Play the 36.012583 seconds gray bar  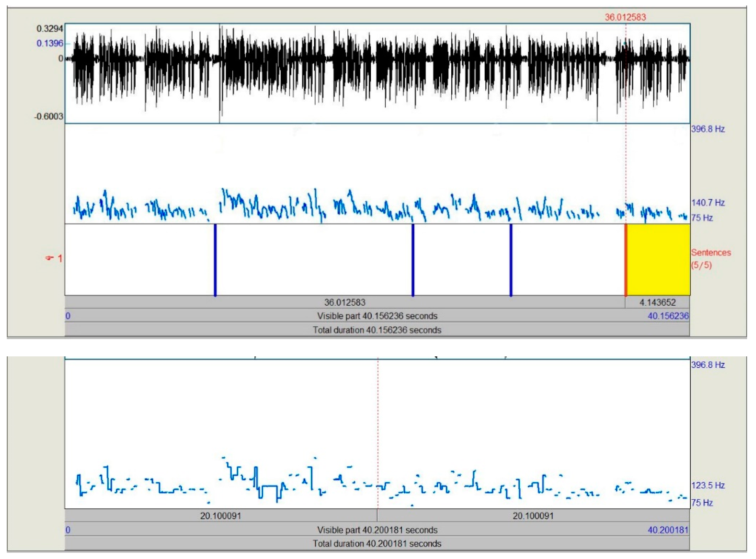point(345,302)
